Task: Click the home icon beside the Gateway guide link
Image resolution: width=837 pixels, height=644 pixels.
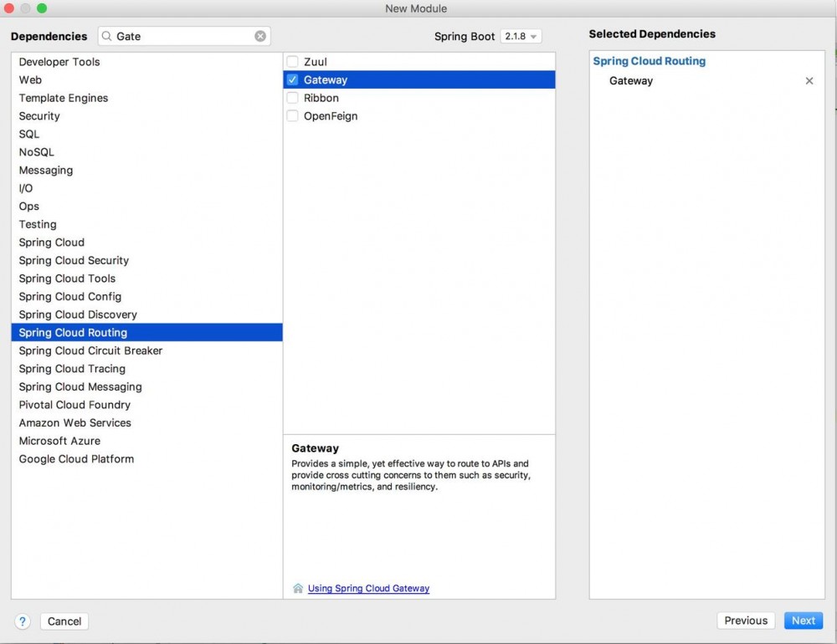Action: pos(298,588)
